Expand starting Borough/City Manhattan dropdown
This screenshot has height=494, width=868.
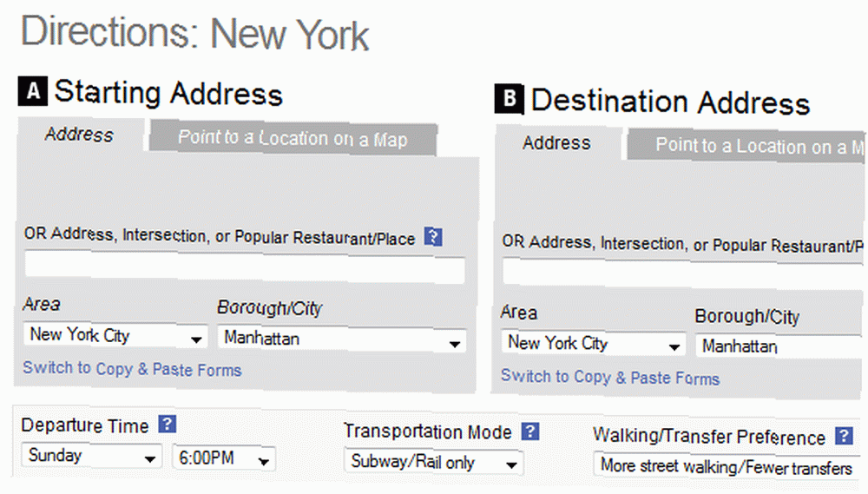[341, 339]
